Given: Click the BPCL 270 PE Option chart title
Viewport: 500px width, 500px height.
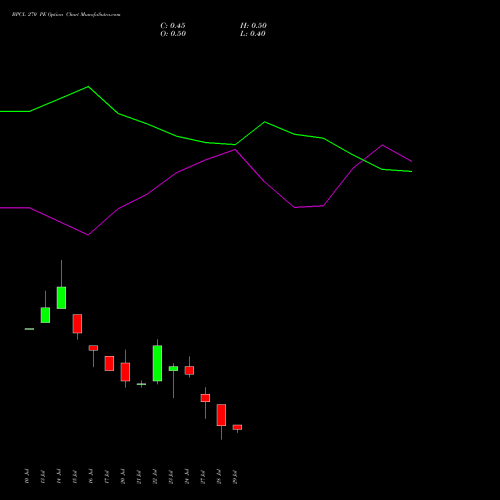Looking at the screenshot, I should (x=66, y=14).
